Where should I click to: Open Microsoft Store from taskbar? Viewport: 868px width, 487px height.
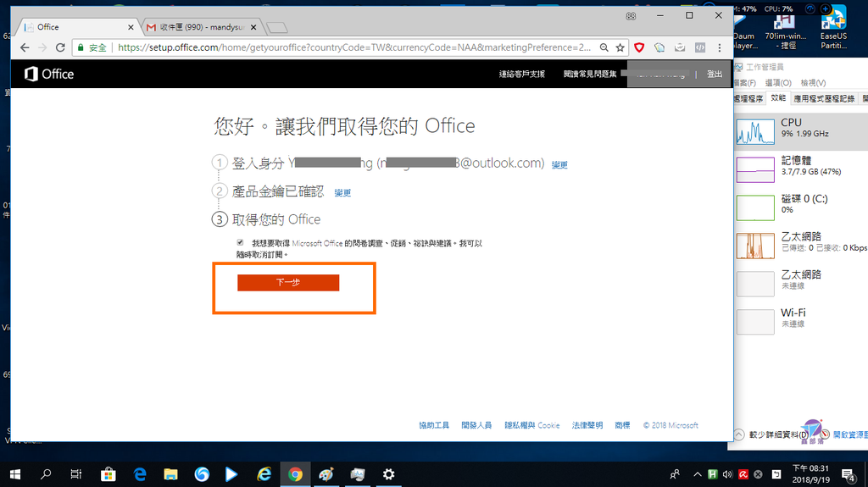pyautogui.click(x=108, y=474)
